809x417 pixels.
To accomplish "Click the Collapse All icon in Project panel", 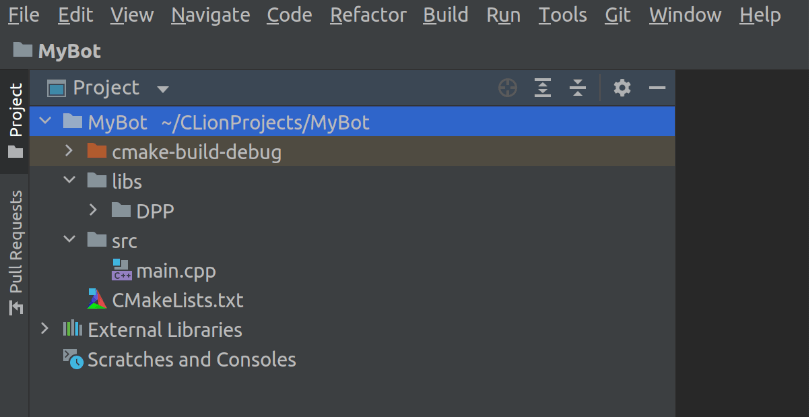I will (577, 88).
